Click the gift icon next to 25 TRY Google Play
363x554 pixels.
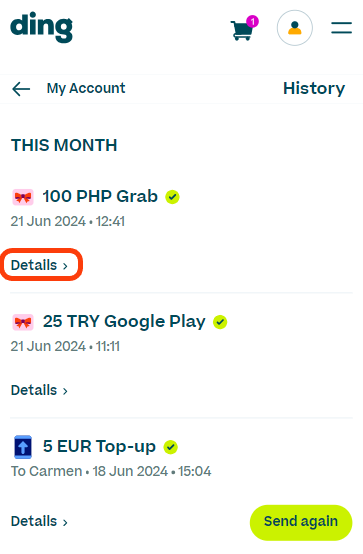23,322
